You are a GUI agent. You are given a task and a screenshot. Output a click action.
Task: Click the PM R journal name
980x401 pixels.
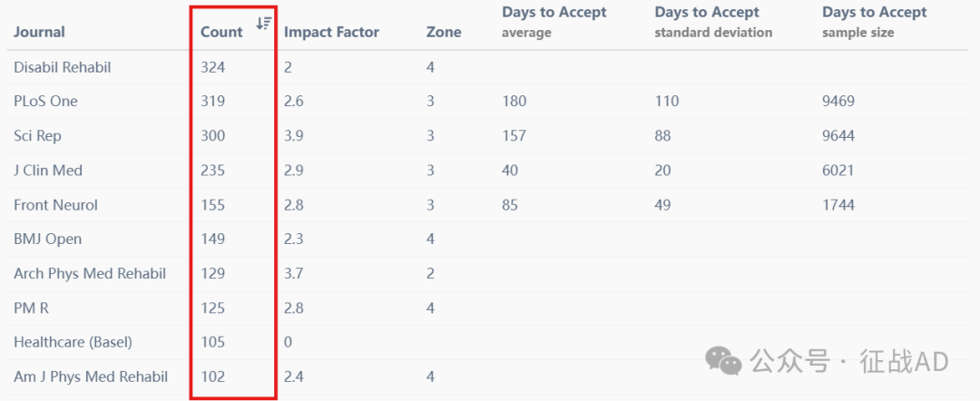click(x=31, y=308)
